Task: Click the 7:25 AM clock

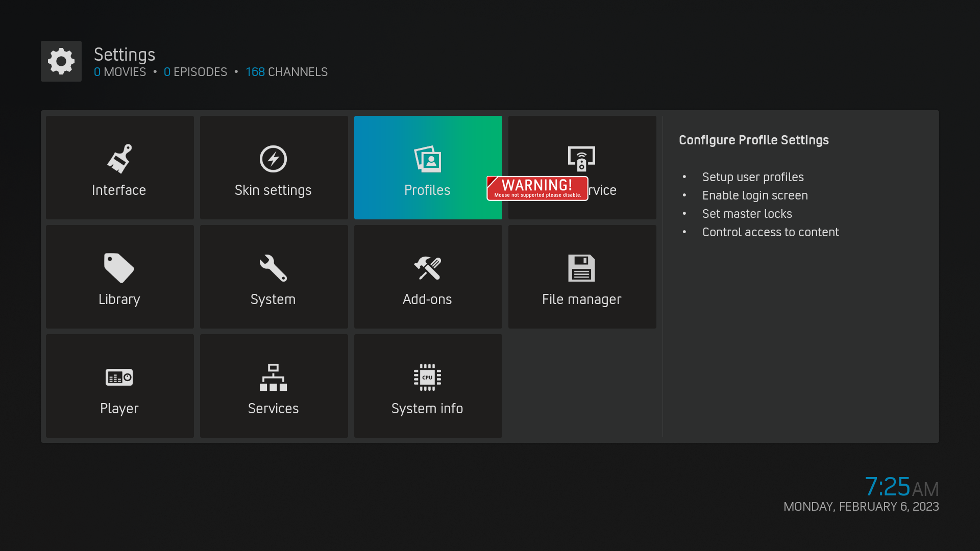Action: (901, 487)
